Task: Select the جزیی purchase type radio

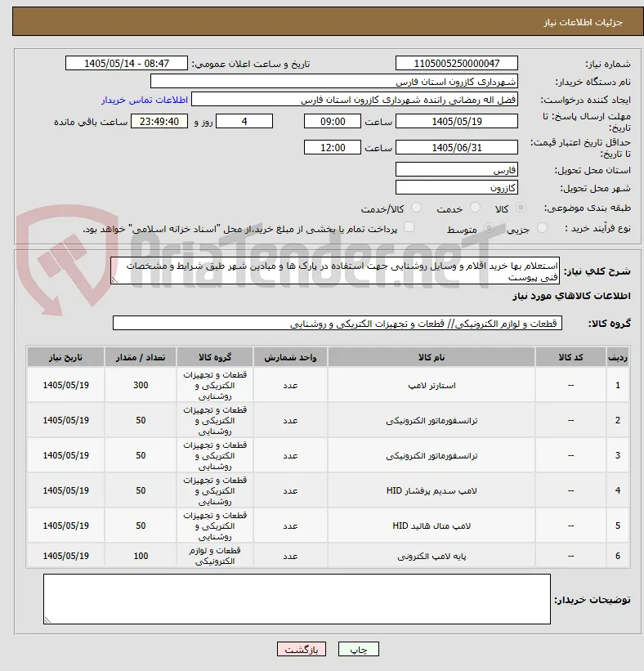Action: [x=542, y=228]
